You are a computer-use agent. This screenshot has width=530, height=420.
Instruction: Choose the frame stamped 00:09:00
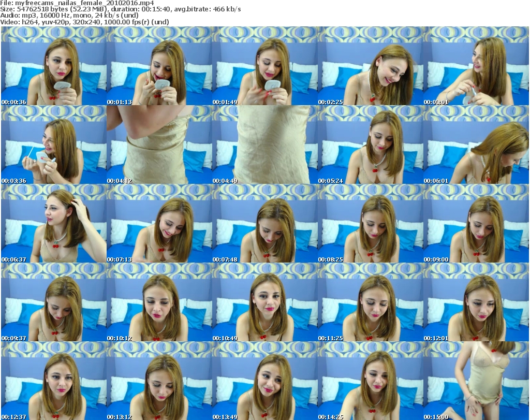point(476,224)
